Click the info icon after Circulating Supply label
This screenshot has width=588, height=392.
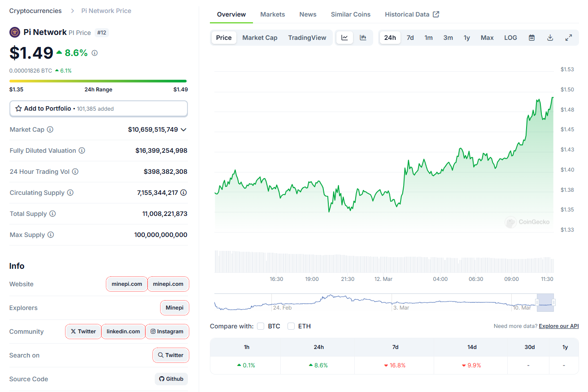[70, 193]
